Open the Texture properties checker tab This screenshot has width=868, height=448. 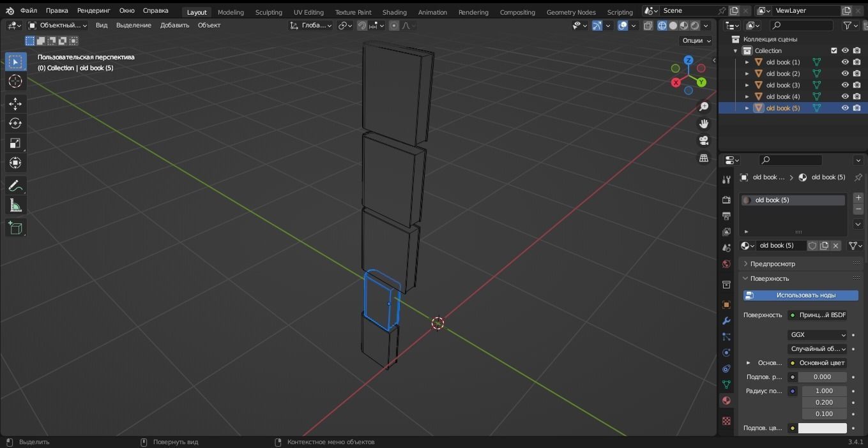point(726,421)
